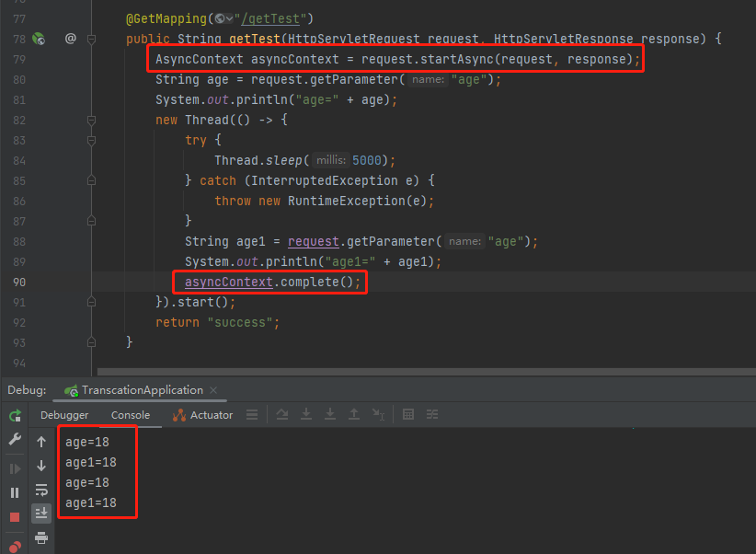Pause the running program

[x=15, y=492]
